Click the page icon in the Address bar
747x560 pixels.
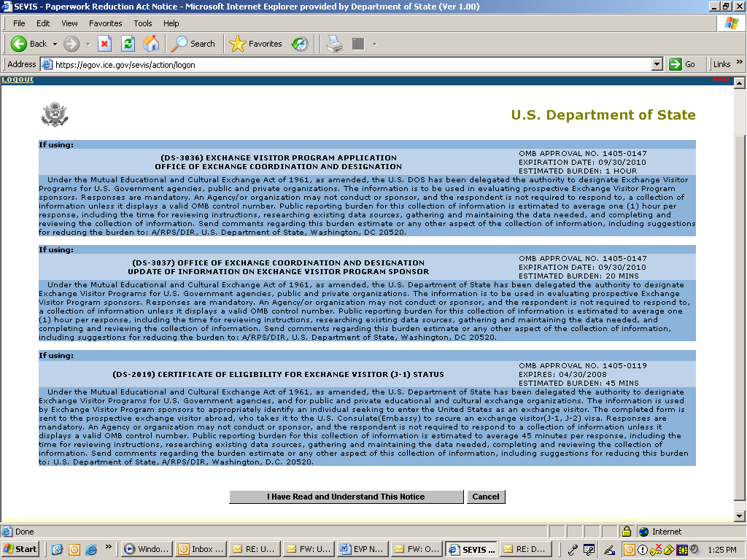47,64
